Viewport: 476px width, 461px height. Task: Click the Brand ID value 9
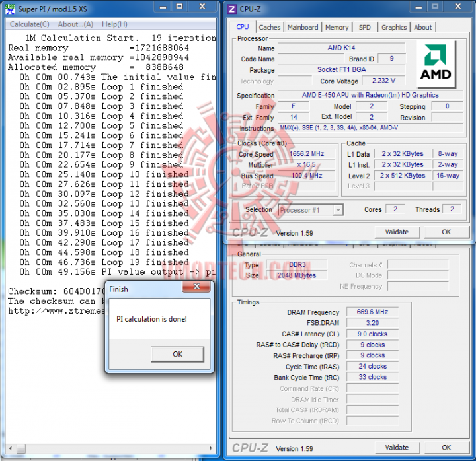391,59
